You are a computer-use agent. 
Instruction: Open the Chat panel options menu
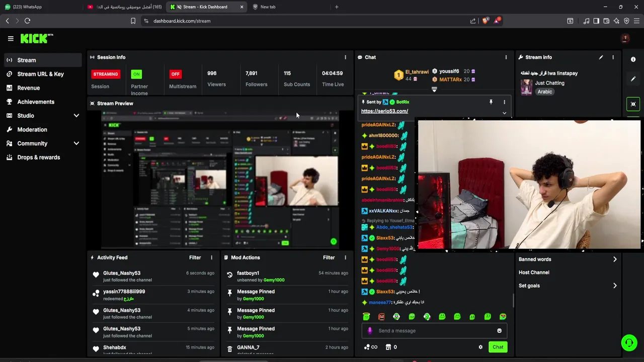click(x=506, y=57)
